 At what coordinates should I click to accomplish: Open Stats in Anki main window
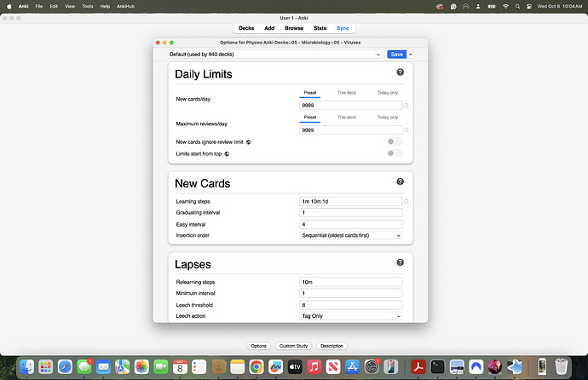[320, 28]
